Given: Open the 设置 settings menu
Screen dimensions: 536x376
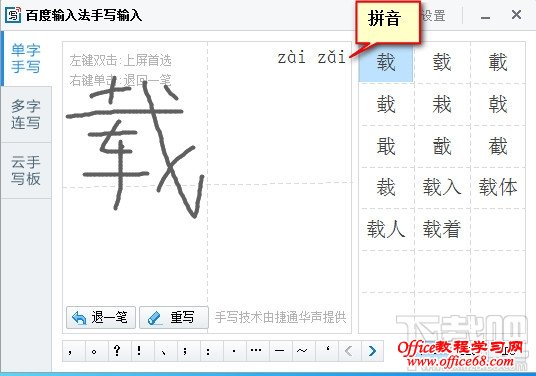Looking at the screenshot, I should pyautogui.click(x=433, y=16).
